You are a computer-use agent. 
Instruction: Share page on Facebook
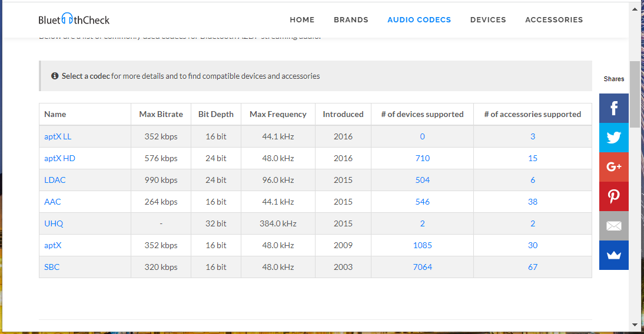pyautogui.click(x=613, y=108)
